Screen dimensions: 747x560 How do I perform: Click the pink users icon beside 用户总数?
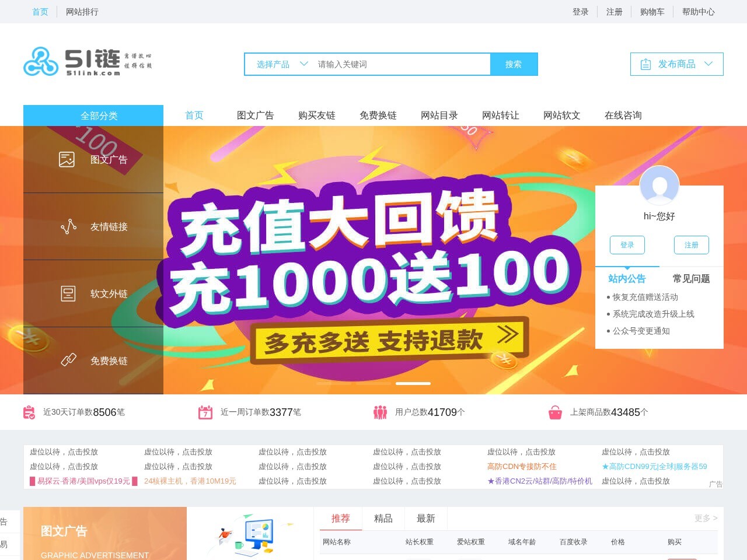pyautogui.click(x=381, y=412)
